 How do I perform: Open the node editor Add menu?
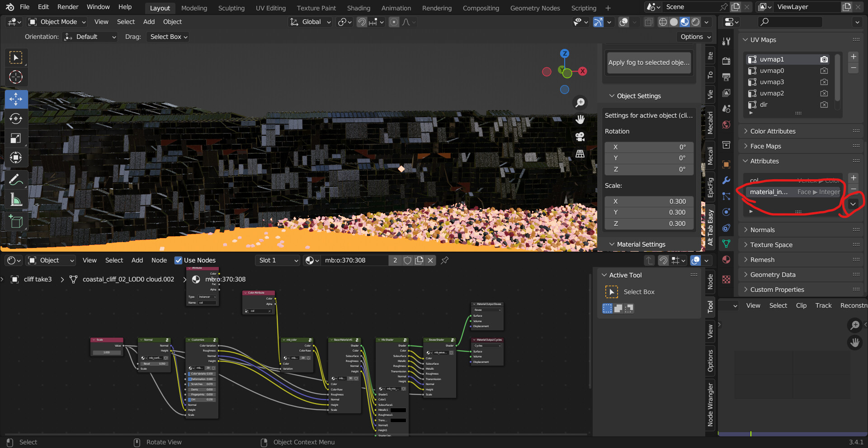pos(137,260)
